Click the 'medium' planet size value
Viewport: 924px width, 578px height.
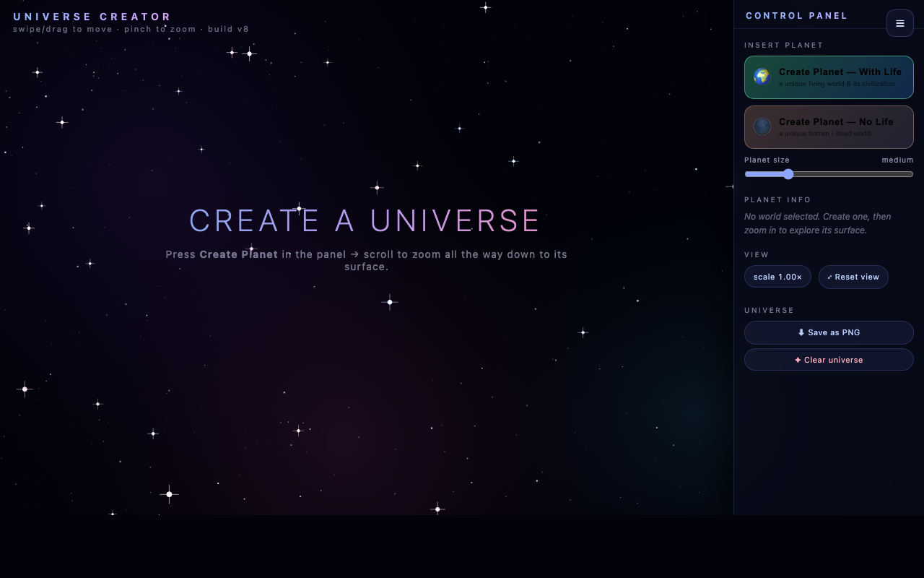click(897, 160)
